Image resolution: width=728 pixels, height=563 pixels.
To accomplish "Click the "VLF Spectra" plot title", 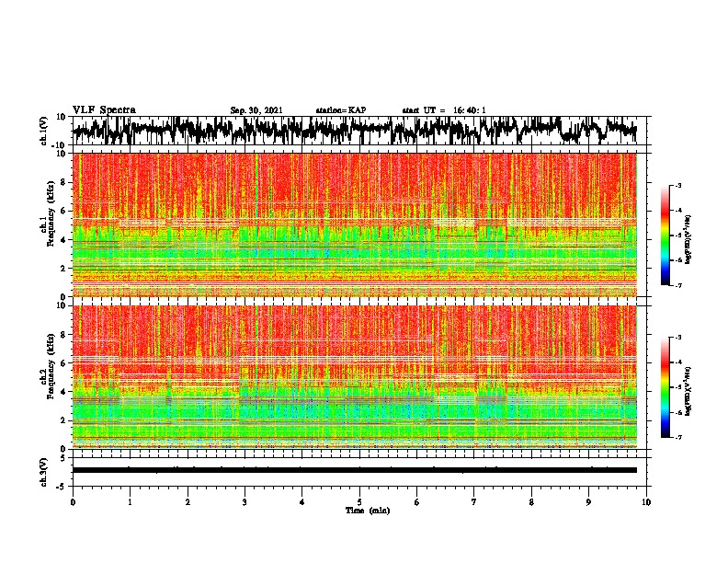I will 104,110.
